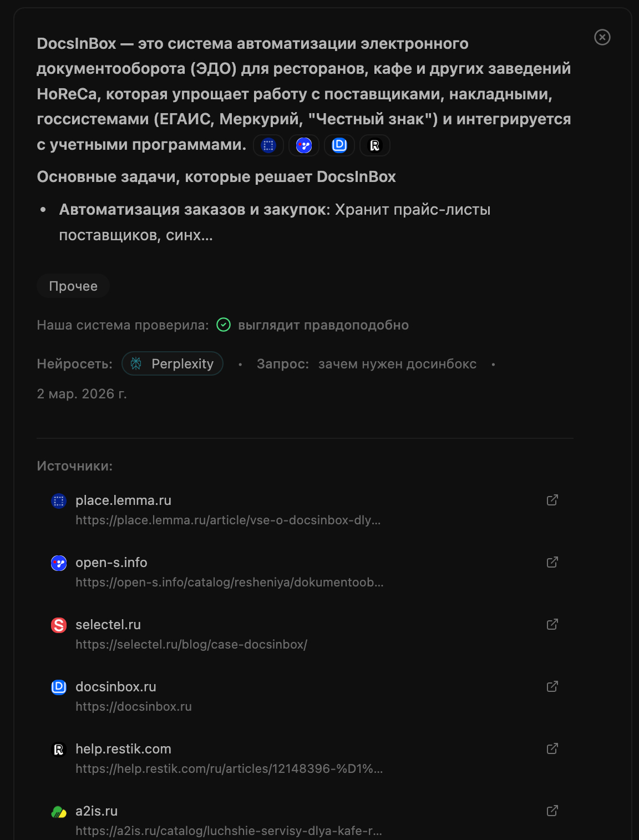Open docsinbox.ru source external link icon
Image resolution: width=639 pixels, height=840 pixels.
tap(552, 686)
